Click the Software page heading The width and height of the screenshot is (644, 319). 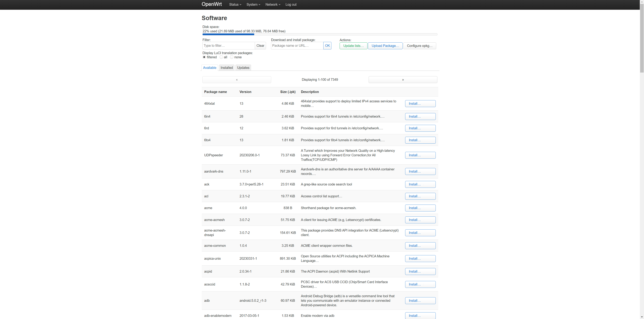pyautogui.click(x=214, y=18)
